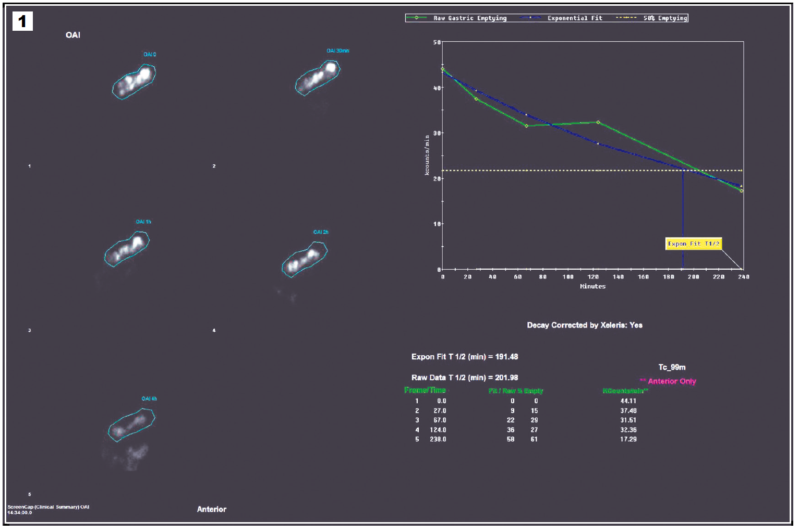Click the Decay Corrected by Xeleris text
Screen dimensions: 799x532
[x=584, y=325]
